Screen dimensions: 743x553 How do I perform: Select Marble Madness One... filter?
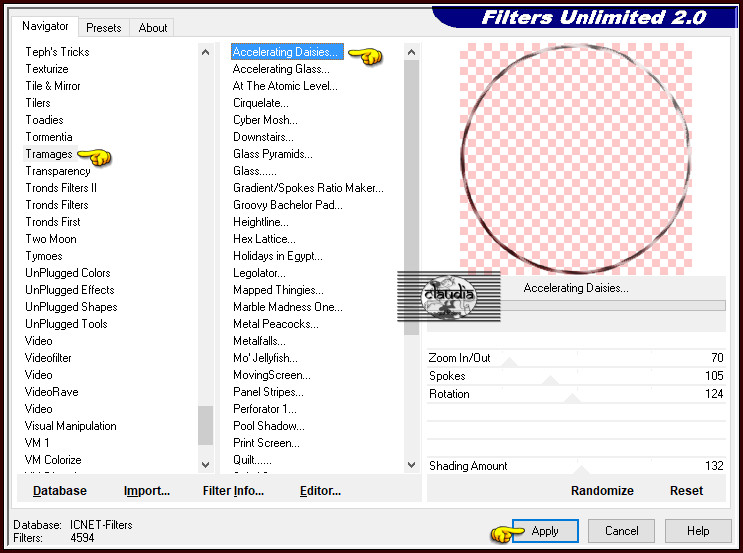pos(288,307)
